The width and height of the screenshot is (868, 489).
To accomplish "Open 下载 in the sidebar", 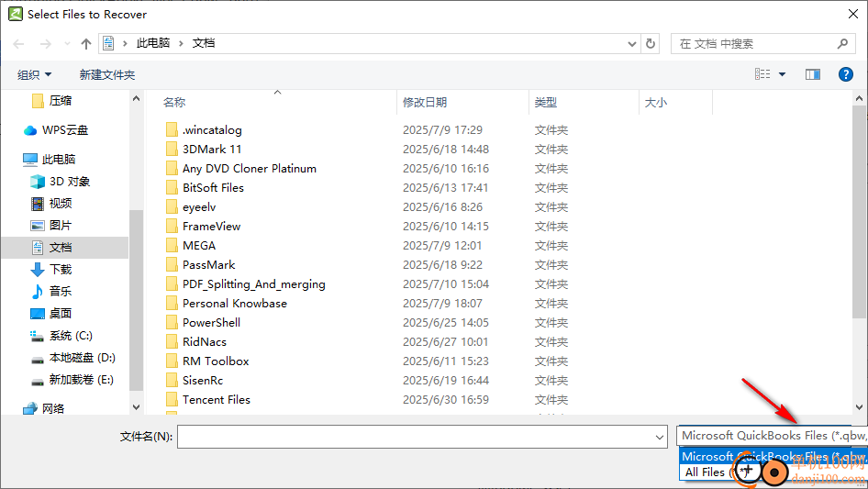I will click(x=61, y=270).
